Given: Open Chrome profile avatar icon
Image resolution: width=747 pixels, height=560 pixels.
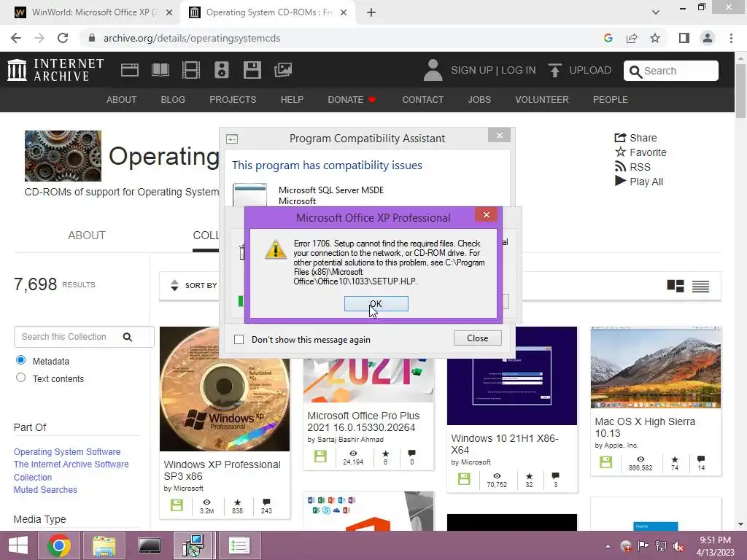Looking at the screenshot, I should [708, 38].
